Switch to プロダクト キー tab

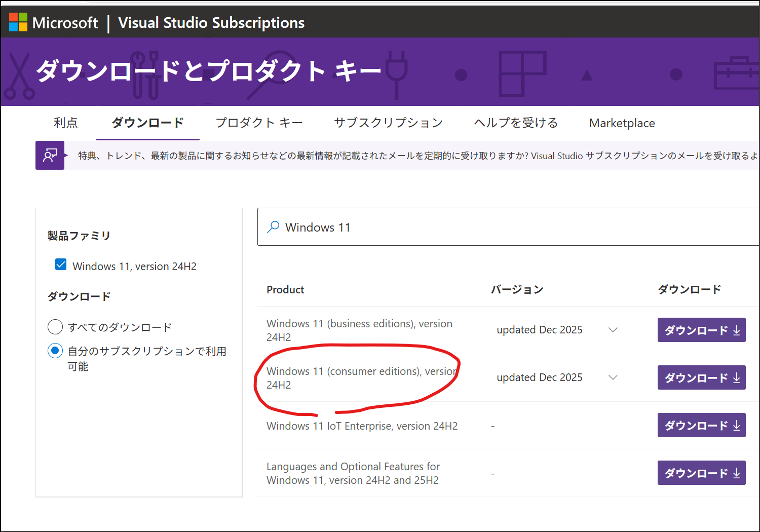click(259, 123)
